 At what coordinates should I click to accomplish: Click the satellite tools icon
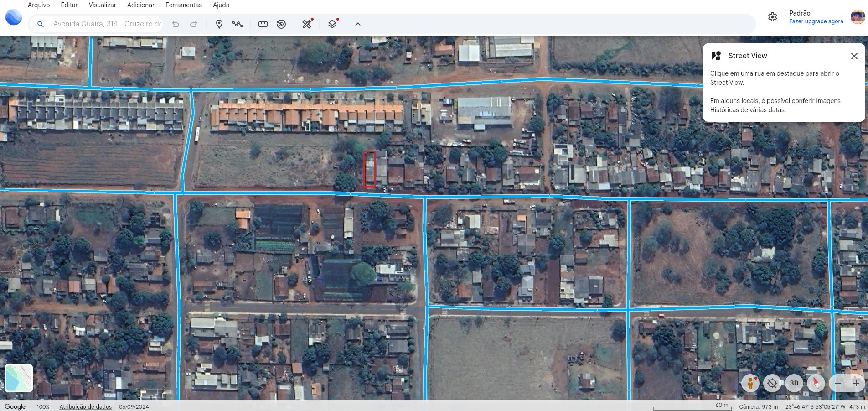tap(307, 24)
